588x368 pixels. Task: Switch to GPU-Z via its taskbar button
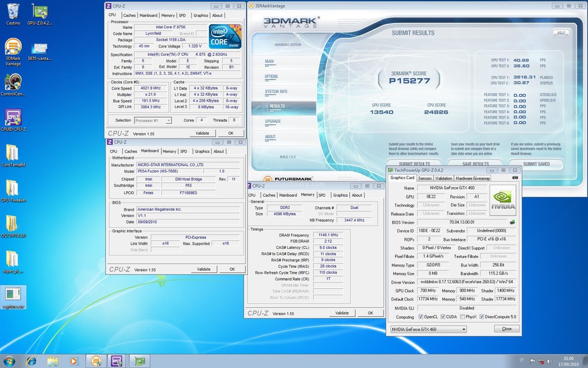139,361
